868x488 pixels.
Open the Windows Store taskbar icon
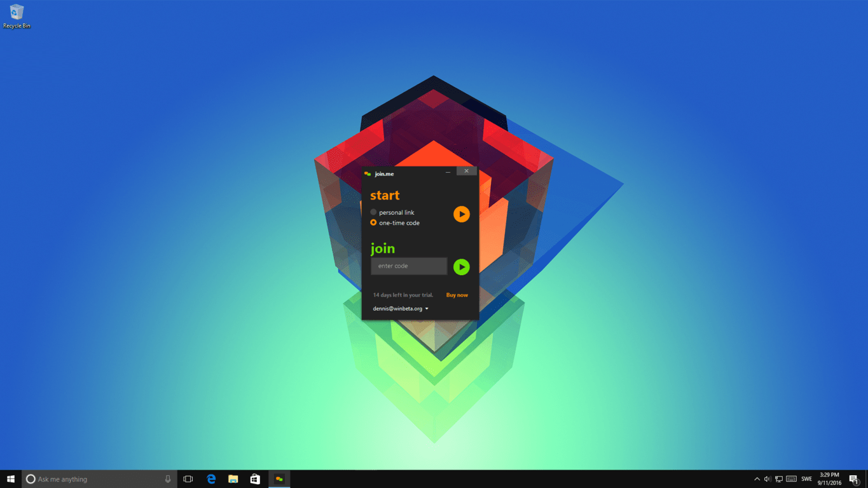pyautogui.click(x=255, y=479)
